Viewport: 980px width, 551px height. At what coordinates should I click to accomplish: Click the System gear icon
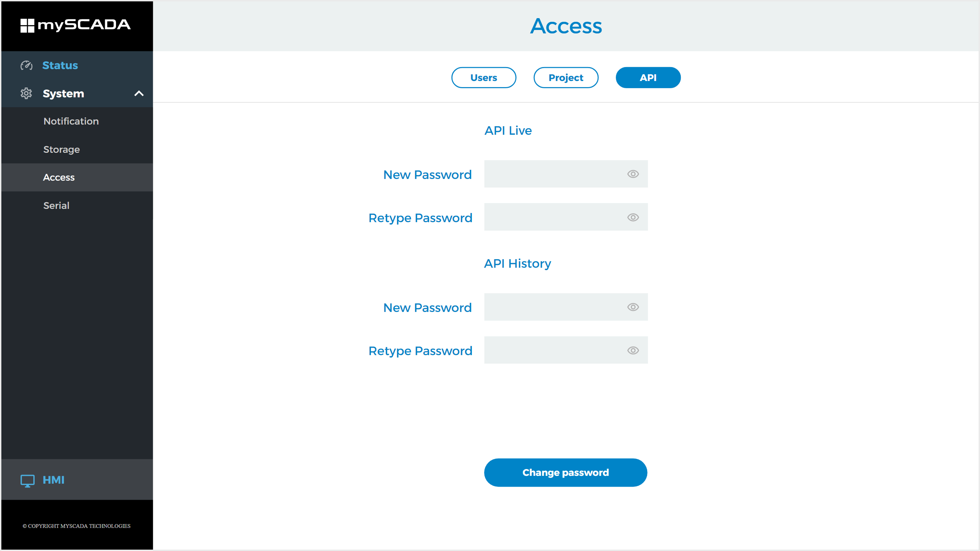(26, 94)
